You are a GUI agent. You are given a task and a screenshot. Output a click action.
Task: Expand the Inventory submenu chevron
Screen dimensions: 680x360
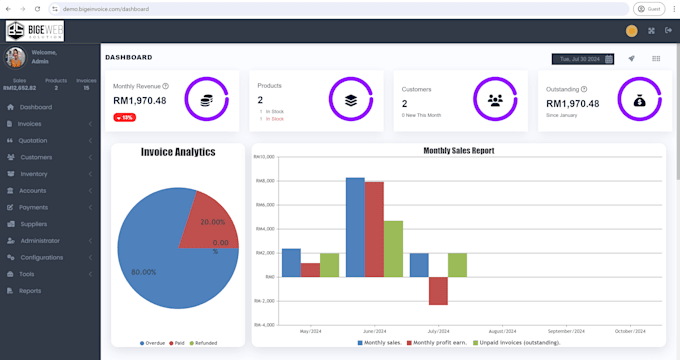pos(91,174)
